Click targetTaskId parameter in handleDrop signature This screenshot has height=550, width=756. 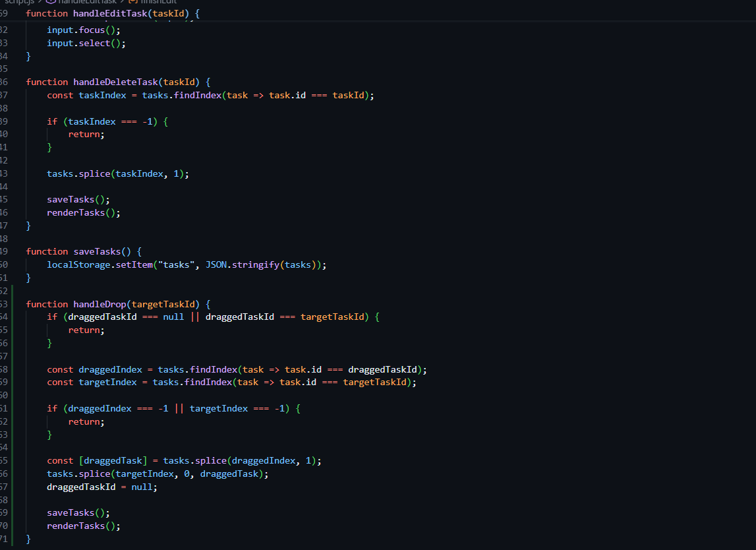[163, 305]
